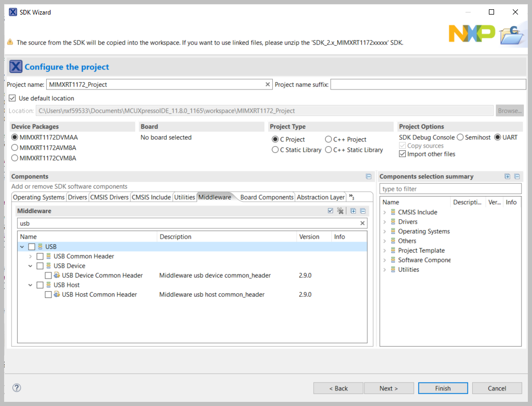Open the help icon at the bottom left

[x=17, y=388]
